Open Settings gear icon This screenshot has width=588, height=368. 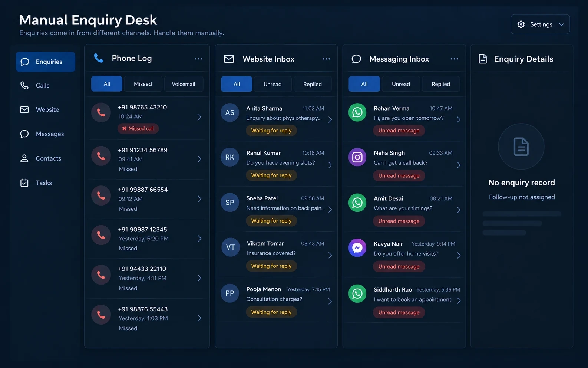pyautogui.click(x=521, y=24)
